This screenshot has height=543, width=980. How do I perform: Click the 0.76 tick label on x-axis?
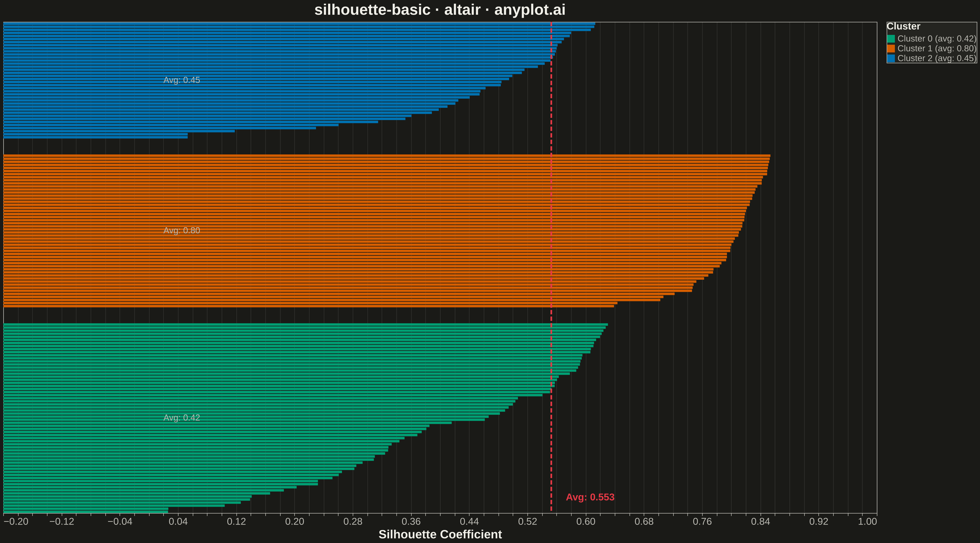click(702, 521)
